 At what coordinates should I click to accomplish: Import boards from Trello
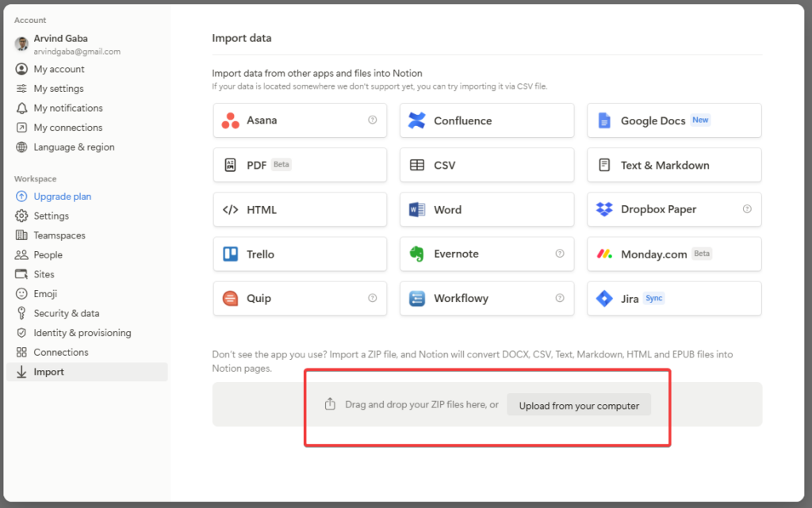[300, 254]
